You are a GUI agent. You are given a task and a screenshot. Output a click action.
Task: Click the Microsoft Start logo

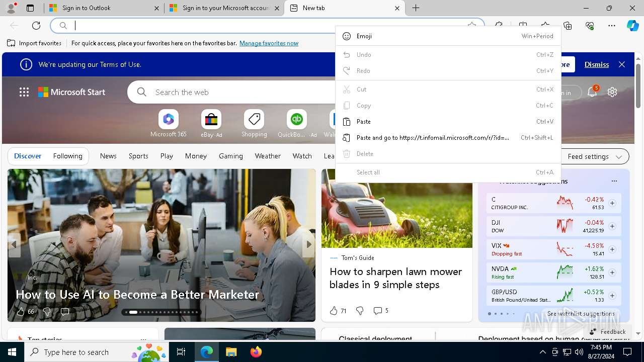click(x=72, y=92)
